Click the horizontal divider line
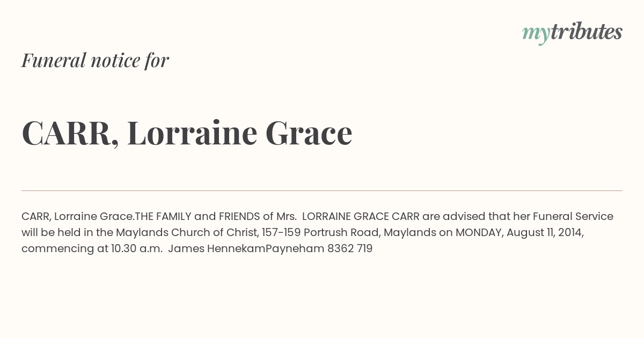The height and width of the screenshot is (338, 644). coord(322,190)
